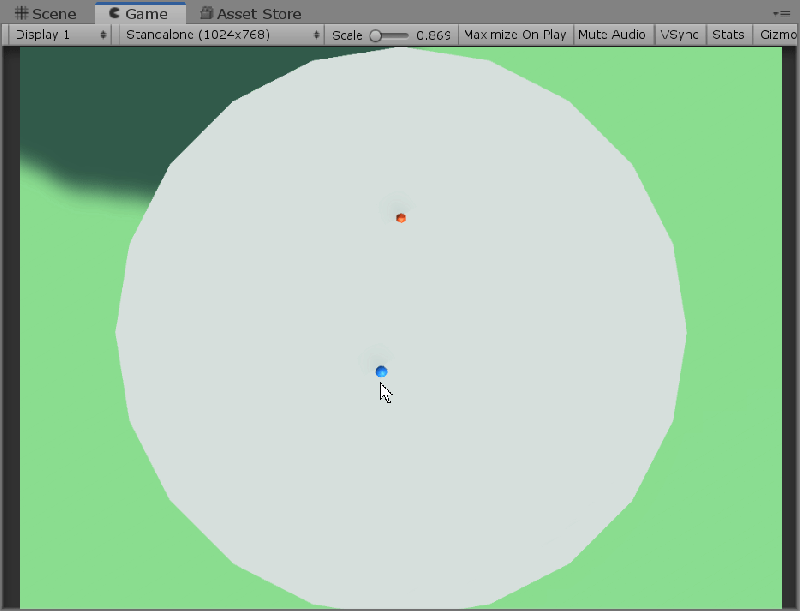Mute game audio with Mute Audio
The height and width of the screenshot is (611, 800).
point(613,34)
